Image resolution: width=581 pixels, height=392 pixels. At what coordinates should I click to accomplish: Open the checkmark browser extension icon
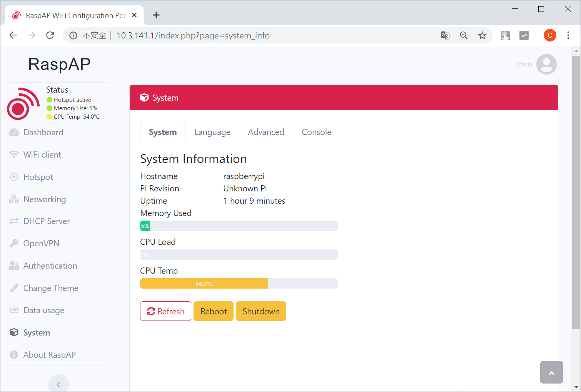(x=524, y=35)
